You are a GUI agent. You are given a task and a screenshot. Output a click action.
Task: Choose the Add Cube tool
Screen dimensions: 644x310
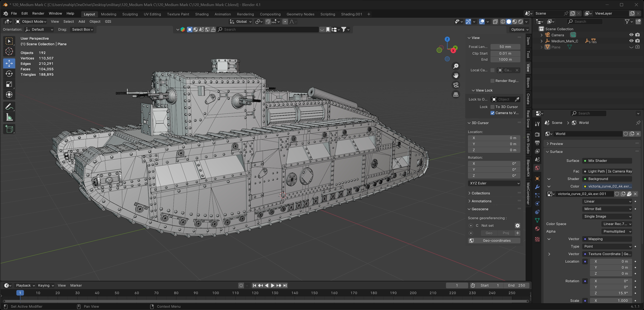9,129
